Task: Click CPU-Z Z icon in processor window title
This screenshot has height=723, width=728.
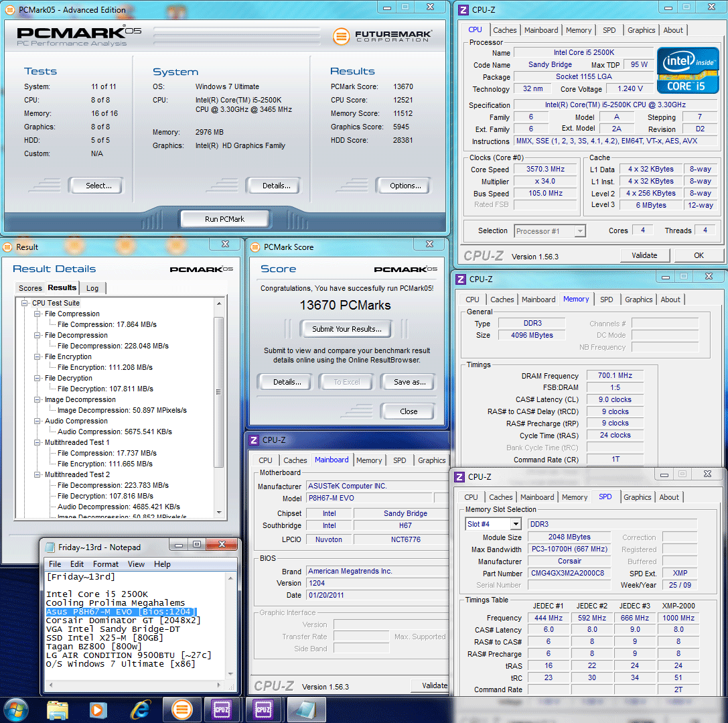Action: click(x=463, y=9)
